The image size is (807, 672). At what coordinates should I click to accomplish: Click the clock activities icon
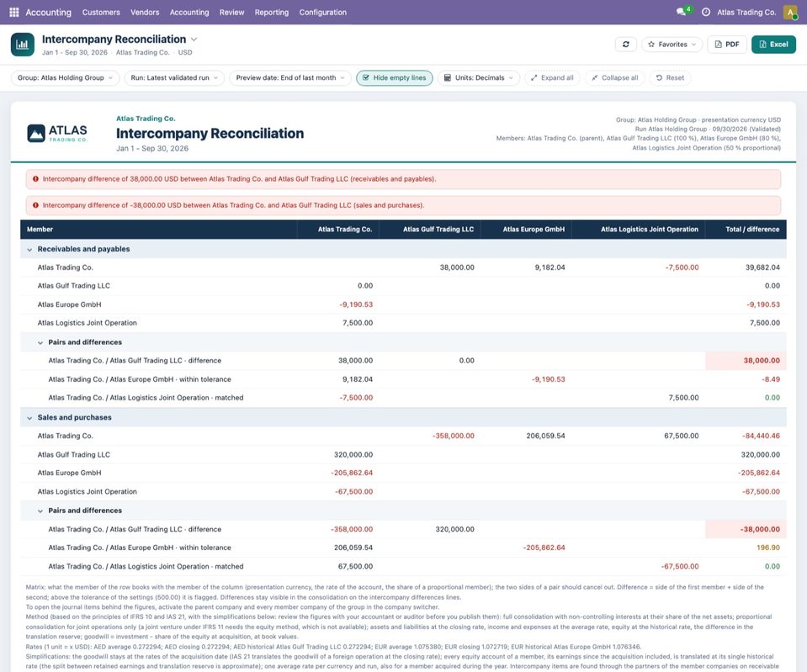click(706, 12)
